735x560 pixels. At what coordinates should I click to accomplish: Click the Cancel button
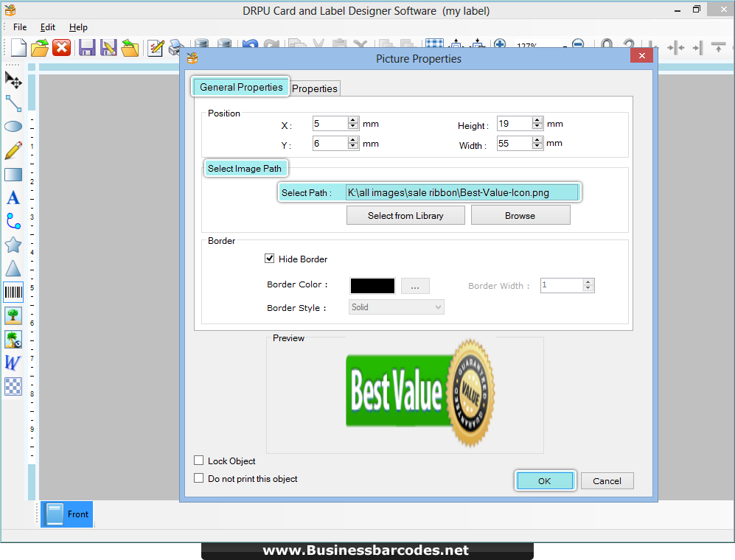point(607,481)
